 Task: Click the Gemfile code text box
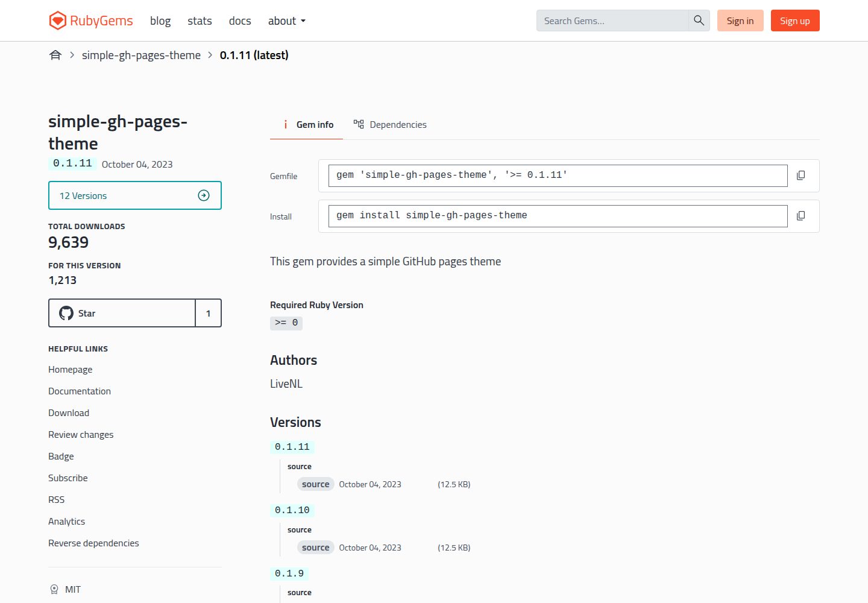point(558,175)
